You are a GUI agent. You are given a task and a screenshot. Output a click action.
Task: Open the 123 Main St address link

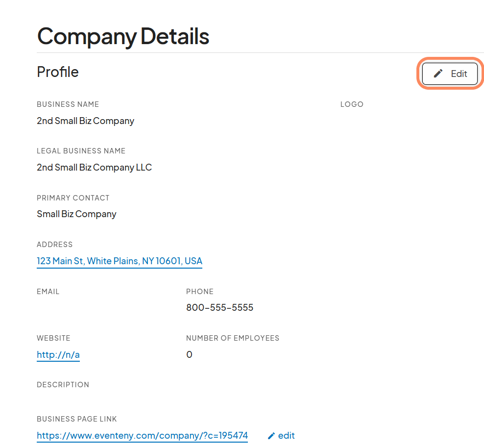[x=120, y=261]
